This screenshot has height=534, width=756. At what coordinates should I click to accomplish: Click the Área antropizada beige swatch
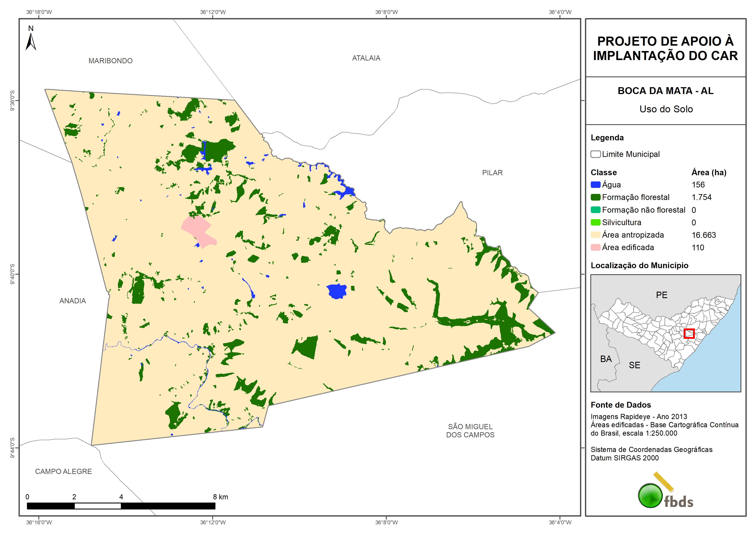coord(595,235)
